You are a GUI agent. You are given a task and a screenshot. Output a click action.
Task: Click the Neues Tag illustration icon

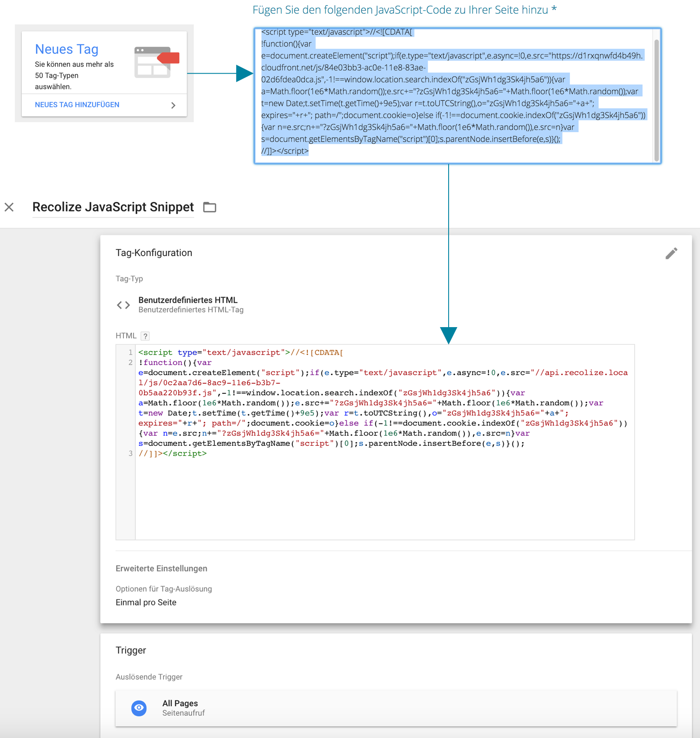(x=157, y=62)
